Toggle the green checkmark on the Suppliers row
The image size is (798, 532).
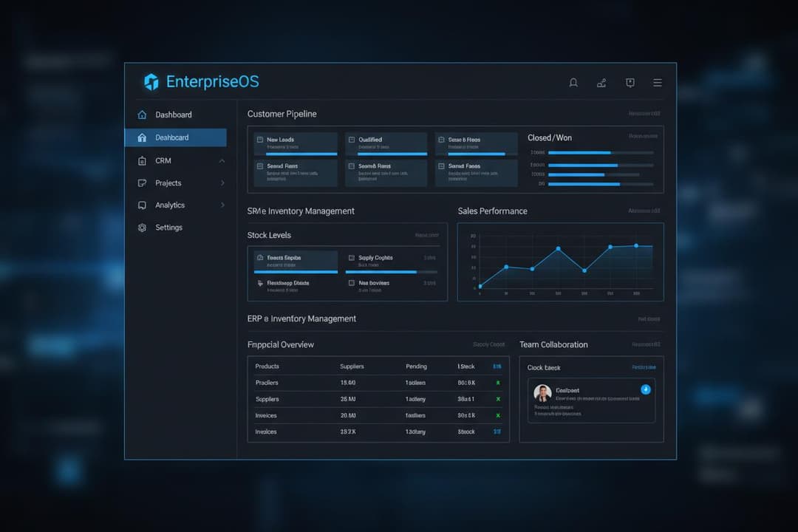coord(497,399)
